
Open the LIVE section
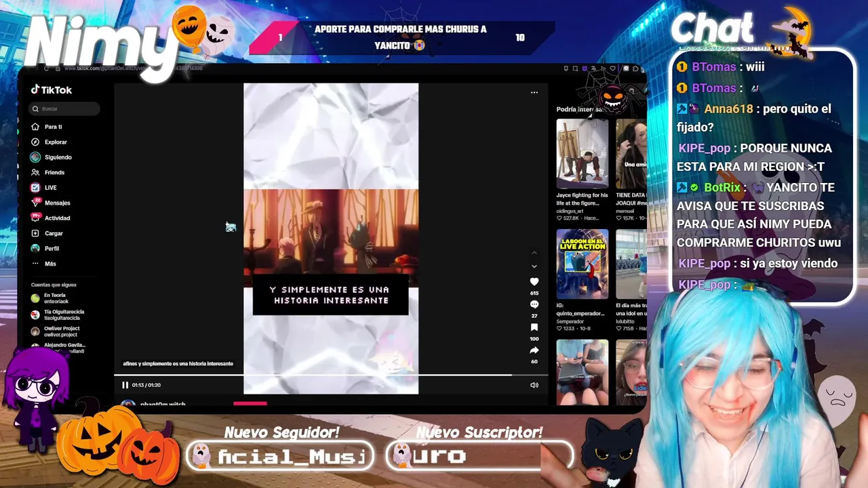click(44, 188)
